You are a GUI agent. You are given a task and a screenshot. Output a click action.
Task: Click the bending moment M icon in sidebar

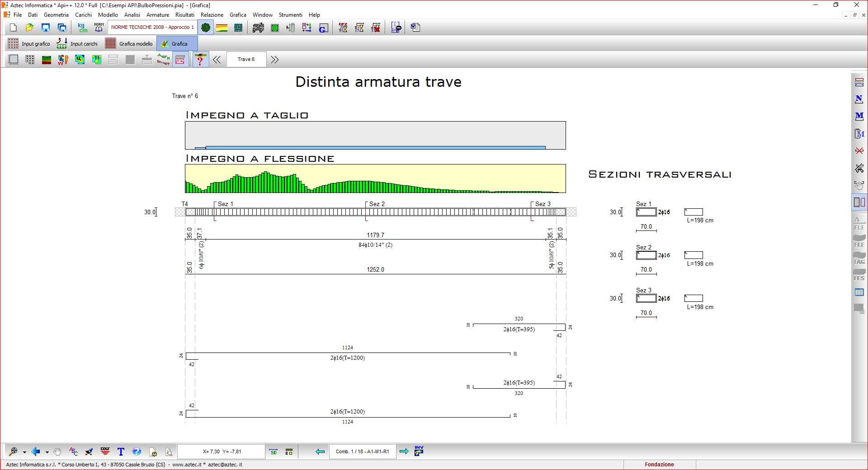859,117
